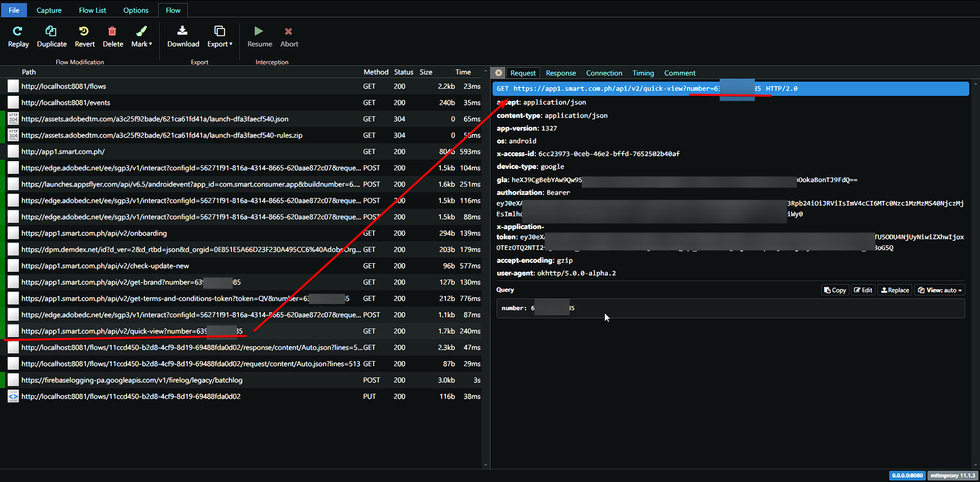Viewport: 980px width, 482px height.
Task: Sort flows by Path column
Action: (29, 72)
